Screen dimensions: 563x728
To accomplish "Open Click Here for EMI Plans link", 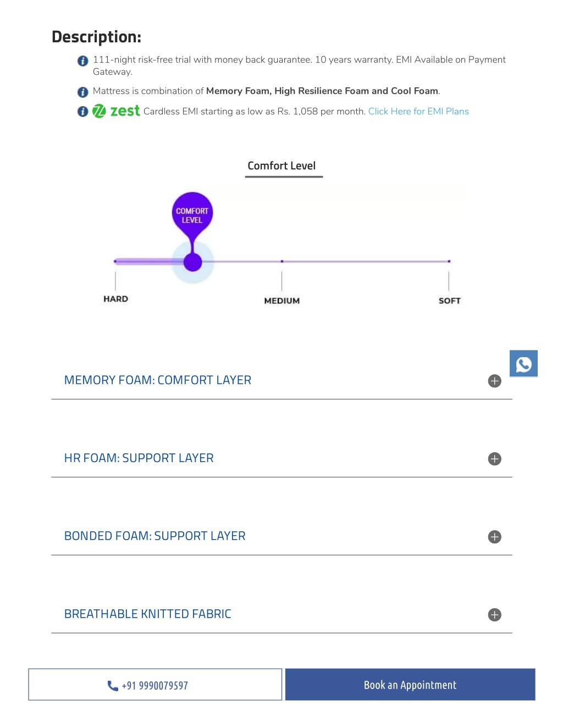I will (418, 112).
